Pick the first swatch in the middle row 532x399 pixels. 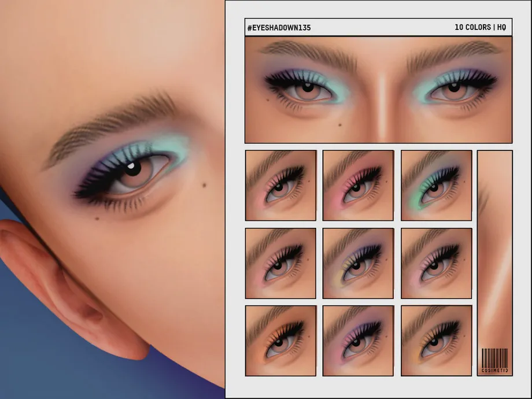click(280, 263)
